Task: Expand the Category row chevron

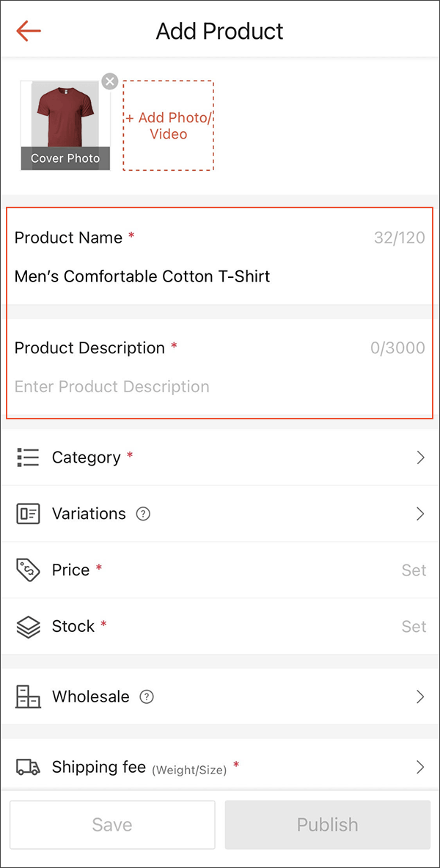Action: click(x=419, y=457)
